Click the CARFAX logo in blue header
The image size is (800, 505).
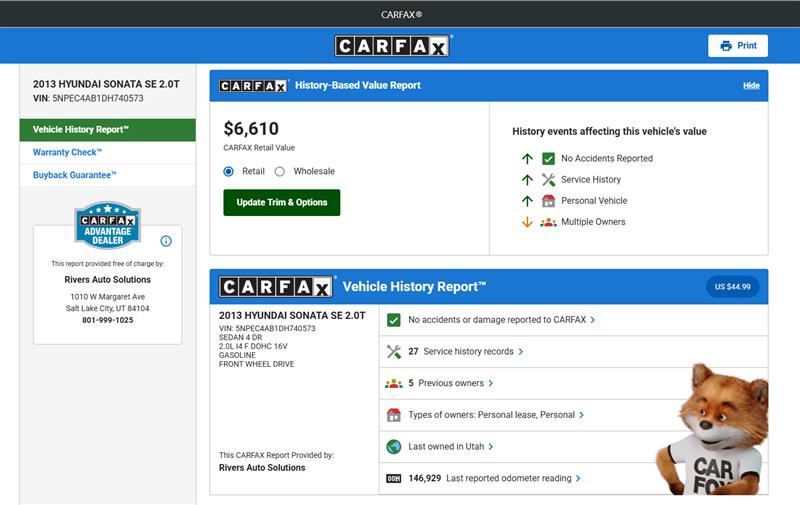[392, 46]
